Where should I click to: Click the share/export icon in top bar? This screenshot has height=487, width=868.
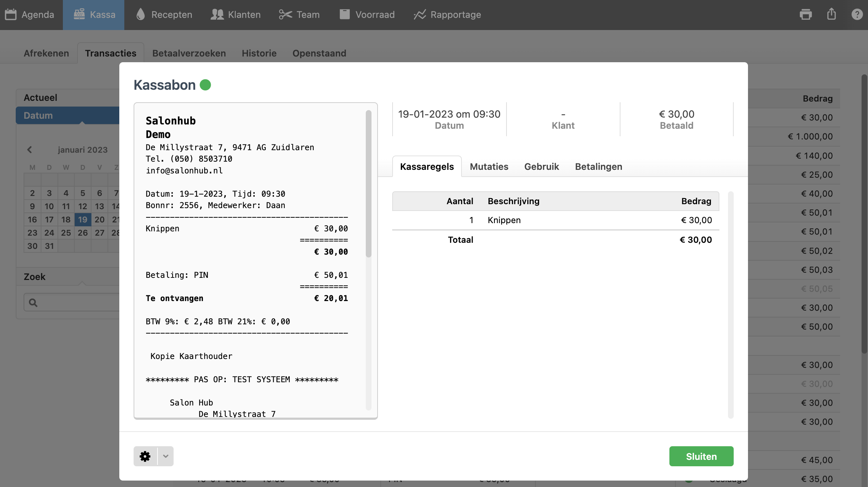pyautogui.click(x=832, y=15)
